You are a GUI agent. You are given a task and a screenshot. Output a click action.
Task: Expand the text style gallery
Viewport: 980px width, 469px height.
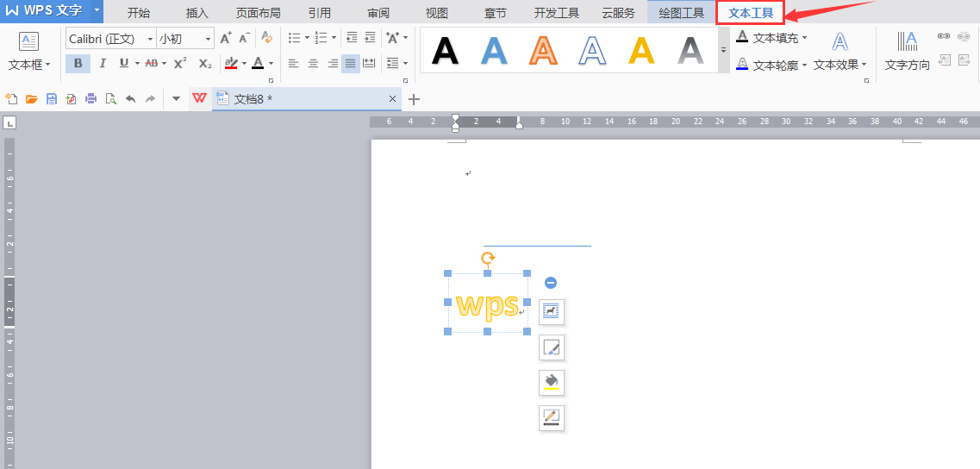pyautogui.click(x=724, y=50)
